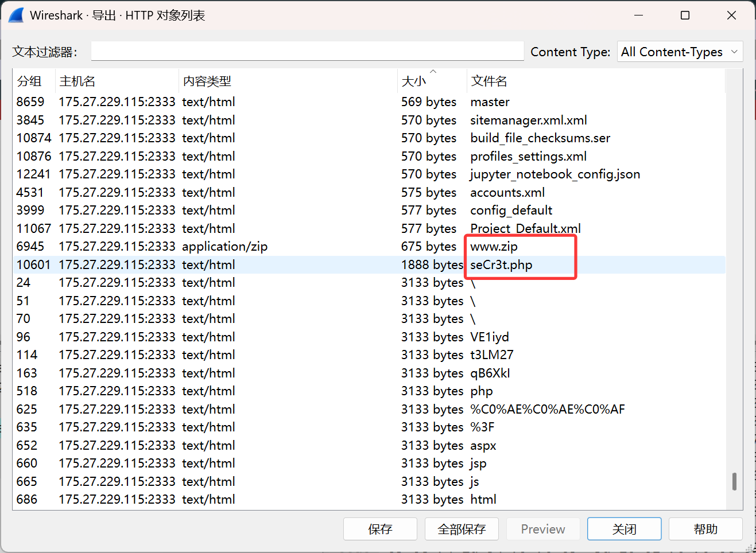Screen dimensions: 756x553
Task: Select the qB6XkI file row
Action: 369,373
